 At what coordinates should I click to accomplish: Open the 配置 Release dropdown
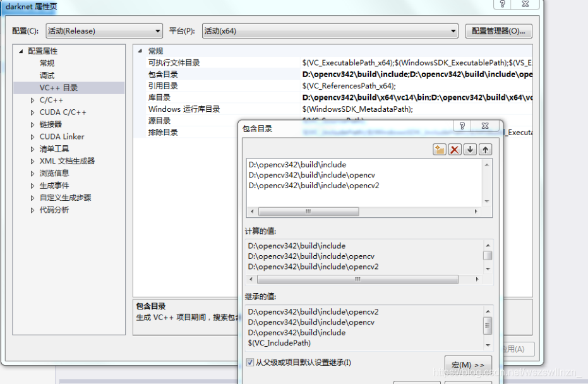[x=104, y=31]
